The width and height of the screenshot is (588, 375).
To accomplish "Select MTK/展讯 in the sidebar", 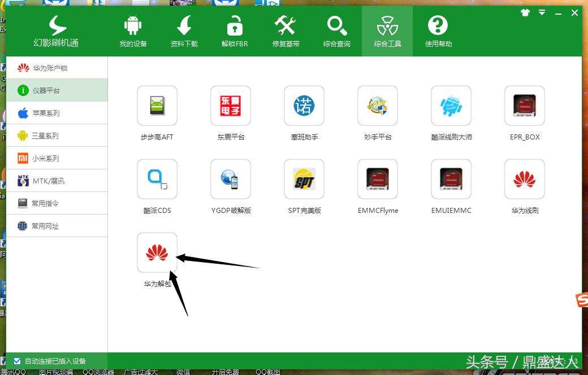I will click(57, 181).
